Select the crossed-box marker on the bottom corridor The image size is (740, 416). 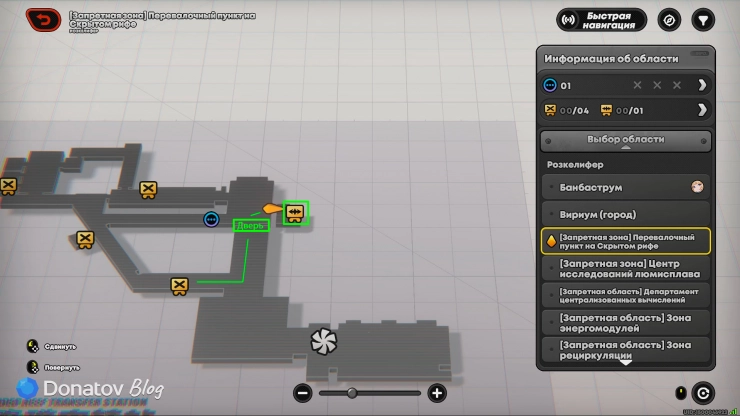pos(179,286)
